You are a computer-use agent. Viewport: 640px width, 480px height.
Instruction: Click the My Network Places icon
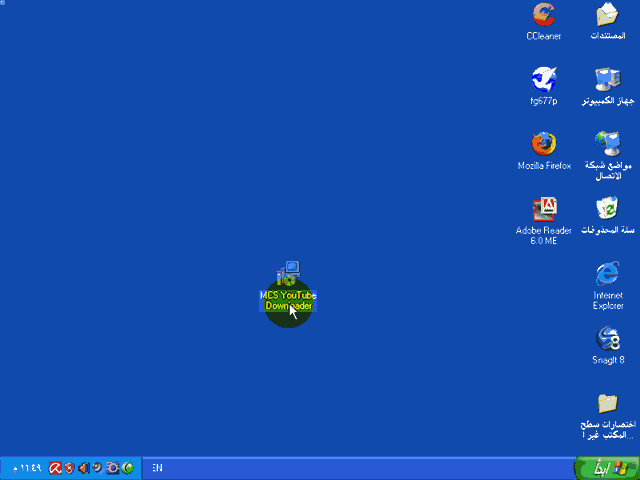coord(607,144)
